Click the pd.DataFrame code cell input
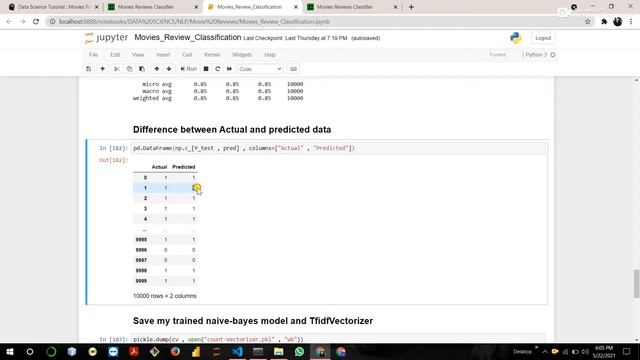Image resolution: width=640 pixels, height=360 pixels. coord(338,148)
